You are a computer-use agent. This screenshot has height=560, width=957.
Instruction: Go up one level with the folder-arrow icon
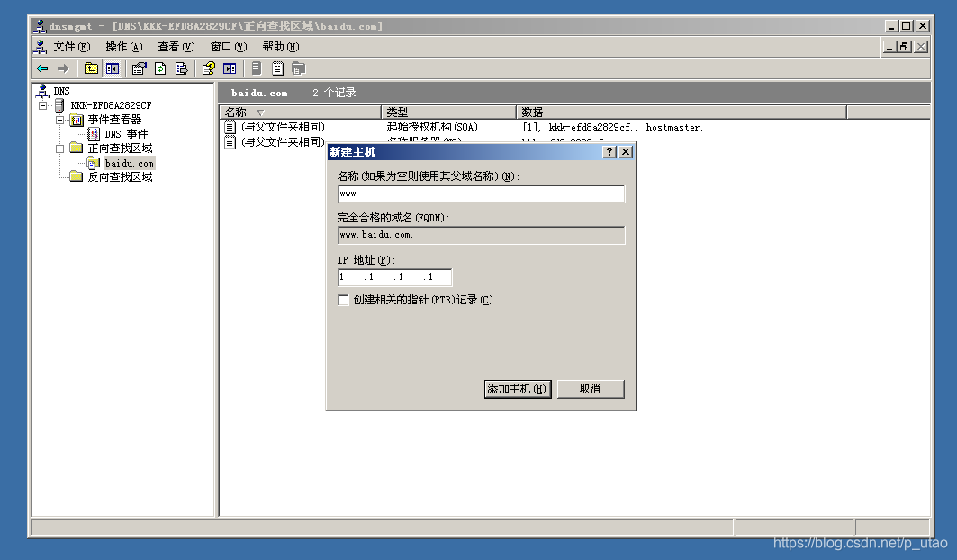pyautogui.click(x=91, y=68)
